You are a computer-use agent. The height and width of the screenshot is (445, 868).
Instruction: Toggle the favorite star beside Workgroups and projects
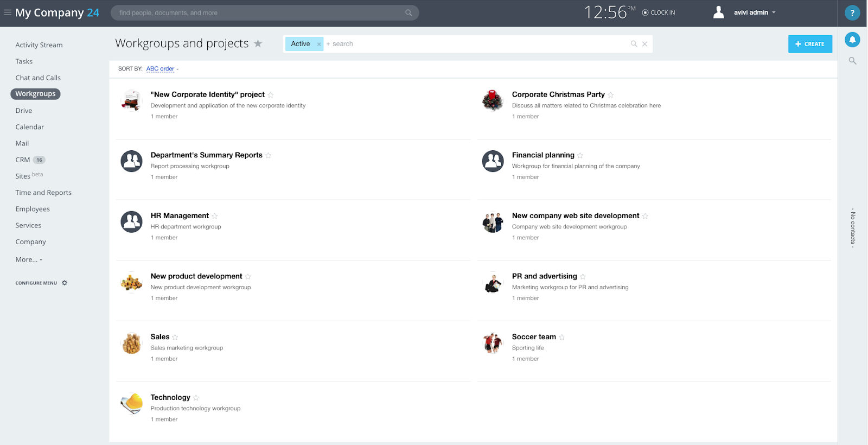click(x=258, y=43)
